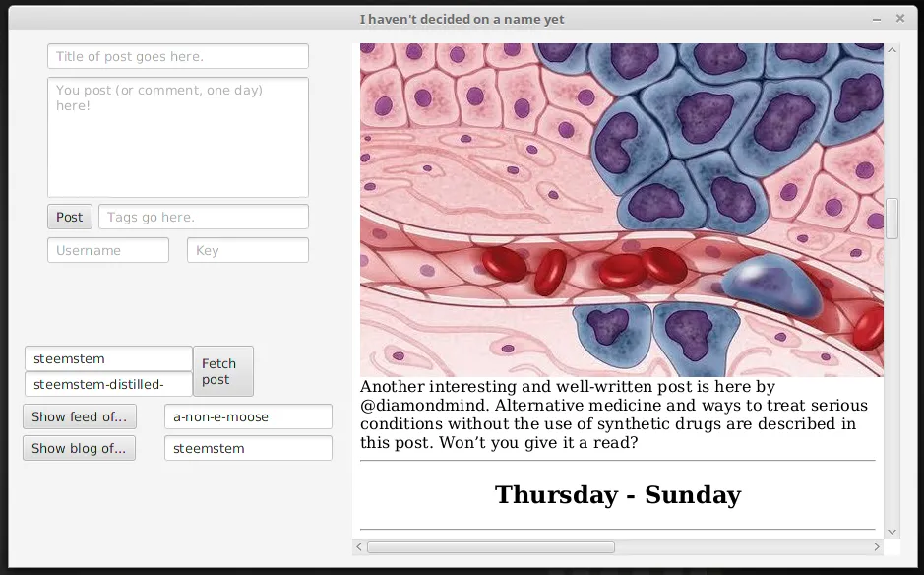Image resolution: width=924 pixels, height=575 pixels.
Task: Click into the post body text area
Action: tap(178, 137)
